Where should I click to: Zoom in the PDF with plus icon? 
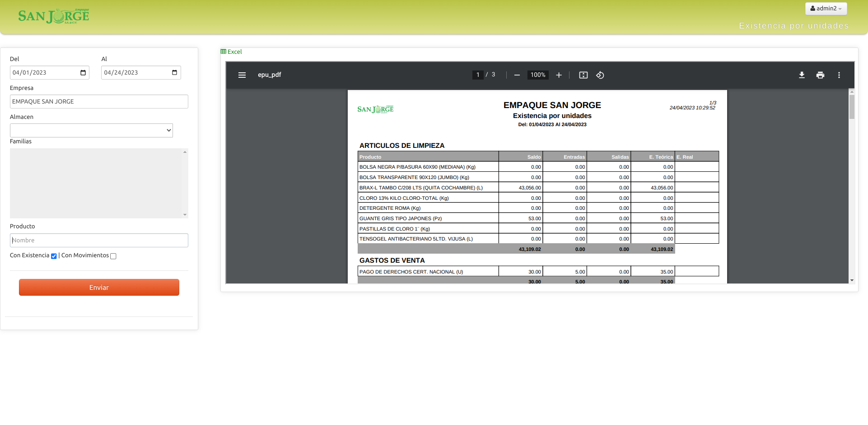559,75
